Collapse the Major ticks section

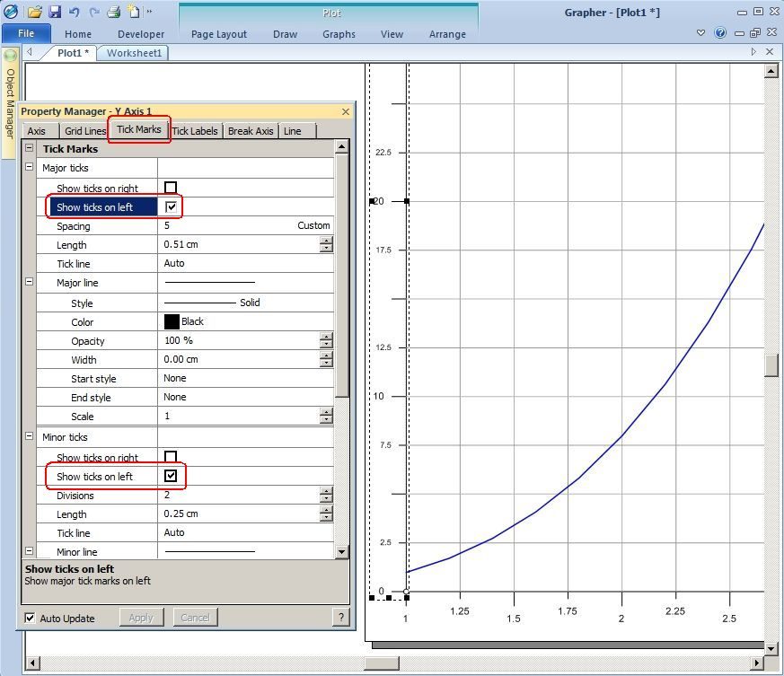30,167
